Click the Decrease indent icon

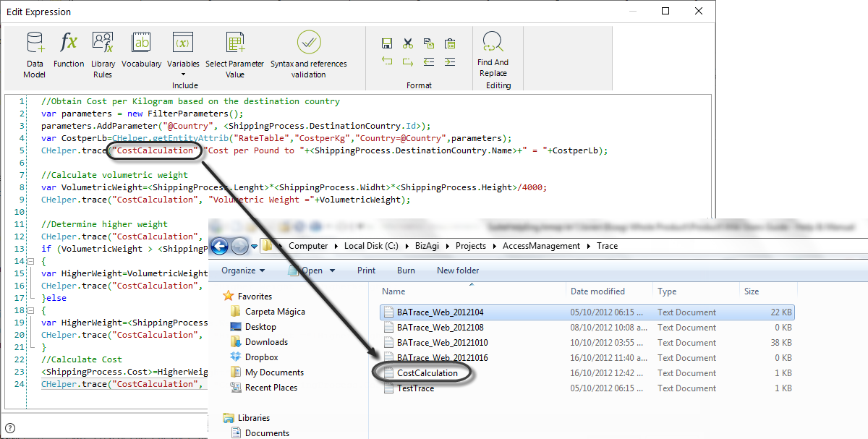tap(429, 62)
